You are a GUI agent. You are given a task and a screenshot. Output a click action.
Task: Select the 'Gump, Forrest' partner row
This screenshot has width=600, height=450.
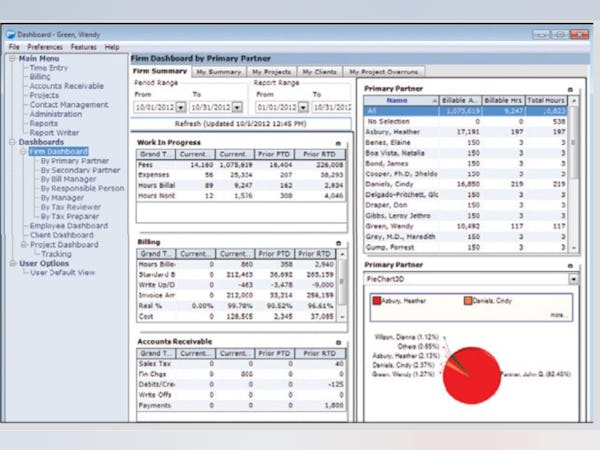465,247
